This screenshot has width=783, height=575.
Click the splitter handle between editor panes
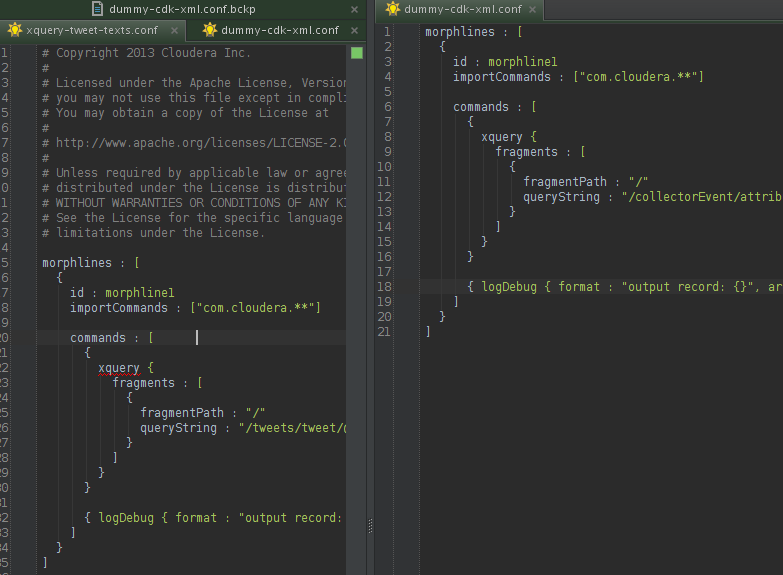tap(371, 523)
